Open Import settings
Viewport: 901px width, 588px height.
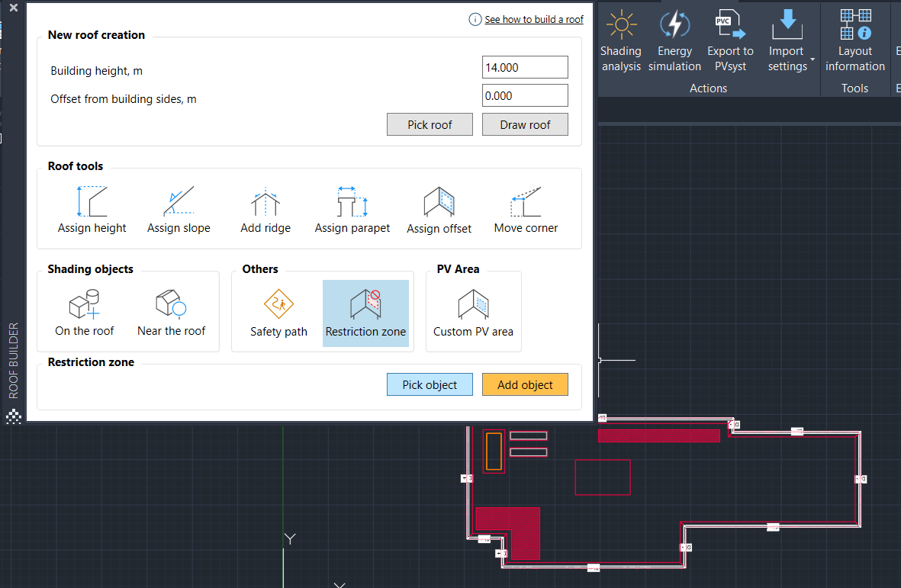(x=787, y=41)
